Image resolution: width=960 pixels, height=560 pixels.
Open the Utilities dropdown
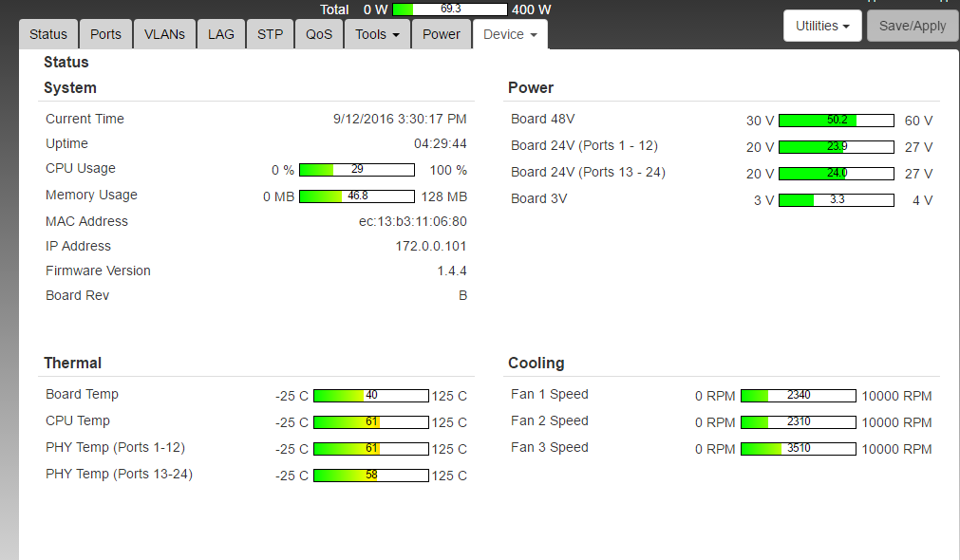click(821, 26)
